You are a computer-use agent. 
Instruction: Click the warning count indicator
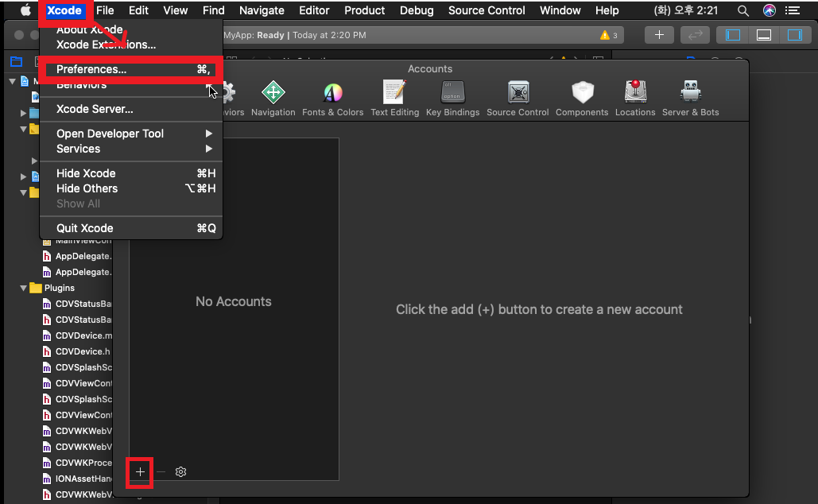tap(609, 35)
